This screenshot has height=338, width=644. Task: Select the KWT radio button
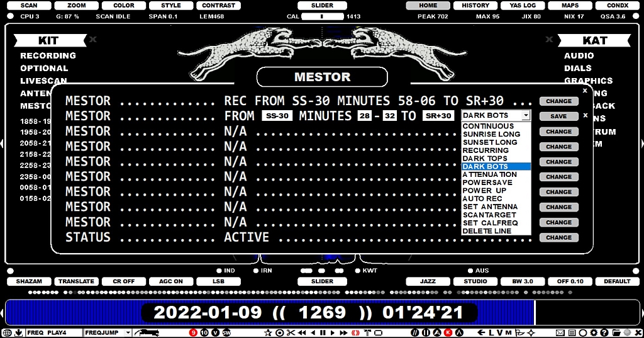[x=358, y=271]
